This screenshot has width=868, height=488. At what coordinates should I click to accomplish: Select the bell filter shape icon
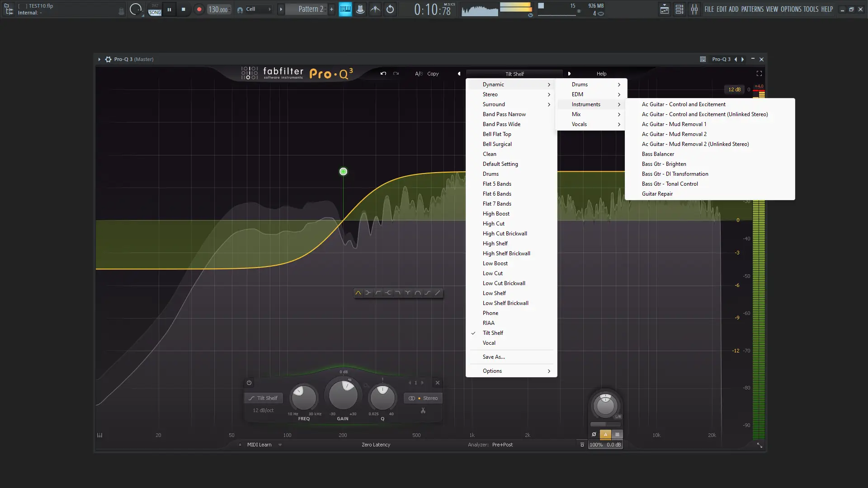[358, 293]
